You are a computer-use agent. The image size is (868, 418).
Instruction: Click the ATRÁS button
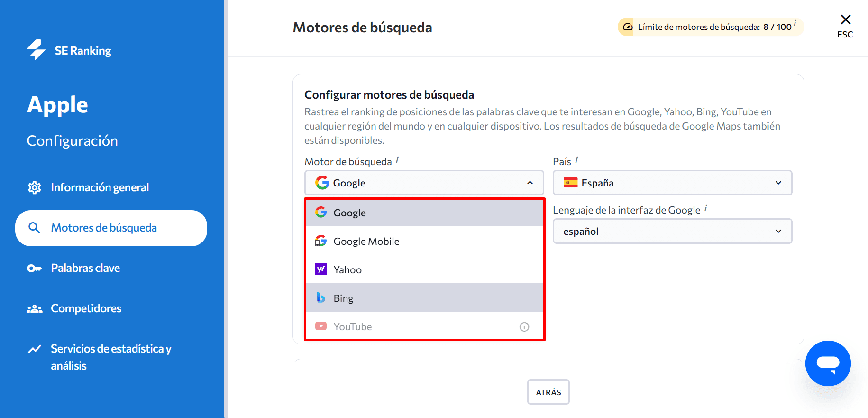[x=548, y=392]
